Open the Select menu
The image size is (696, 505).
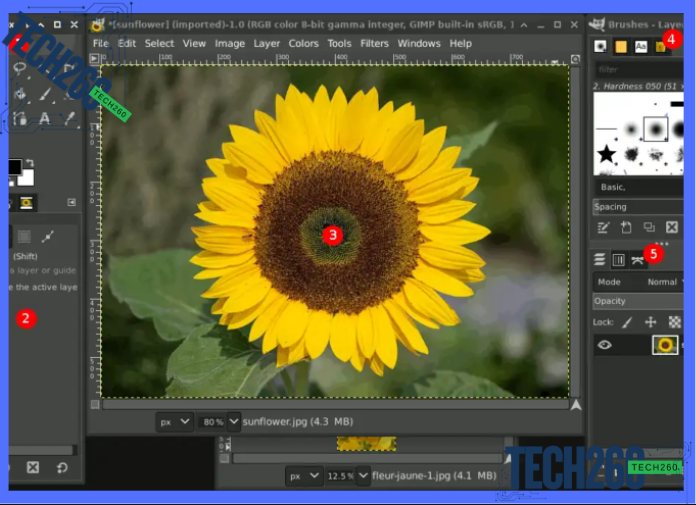159,43
